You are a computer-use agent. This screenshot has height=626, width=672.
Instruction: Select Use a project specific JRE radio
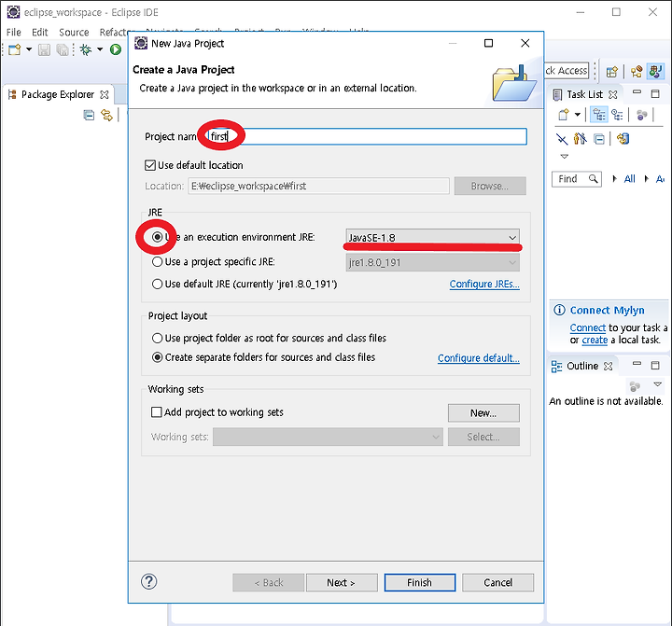pos(158,262)
